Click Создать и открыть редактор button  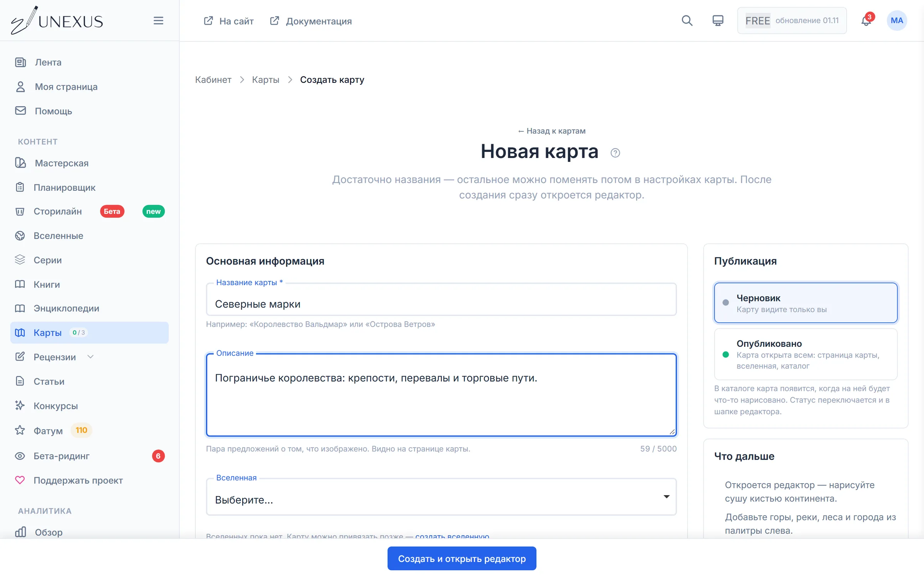coord(462,558)
